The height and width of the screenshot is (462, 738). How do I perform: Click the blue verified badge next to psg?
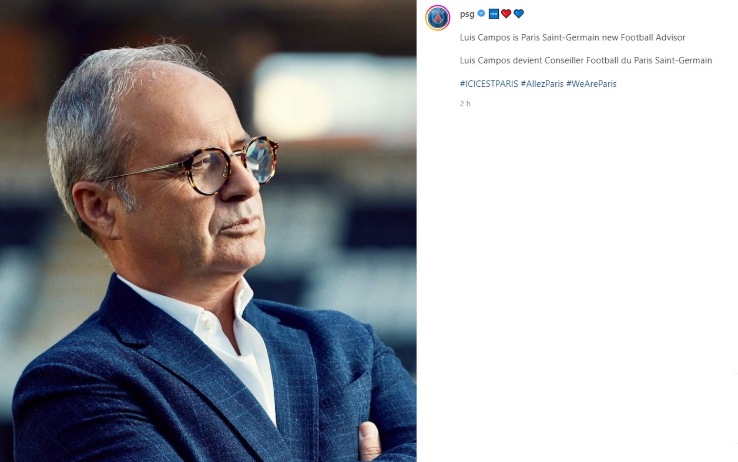481,13
